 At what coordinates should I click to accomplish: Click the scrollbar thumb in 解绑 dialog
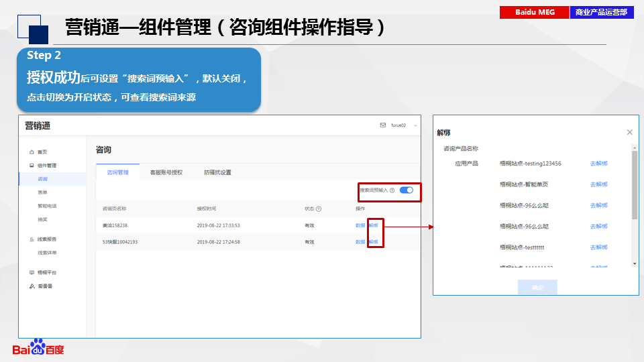pyautogui.click(x=635, y=186)
